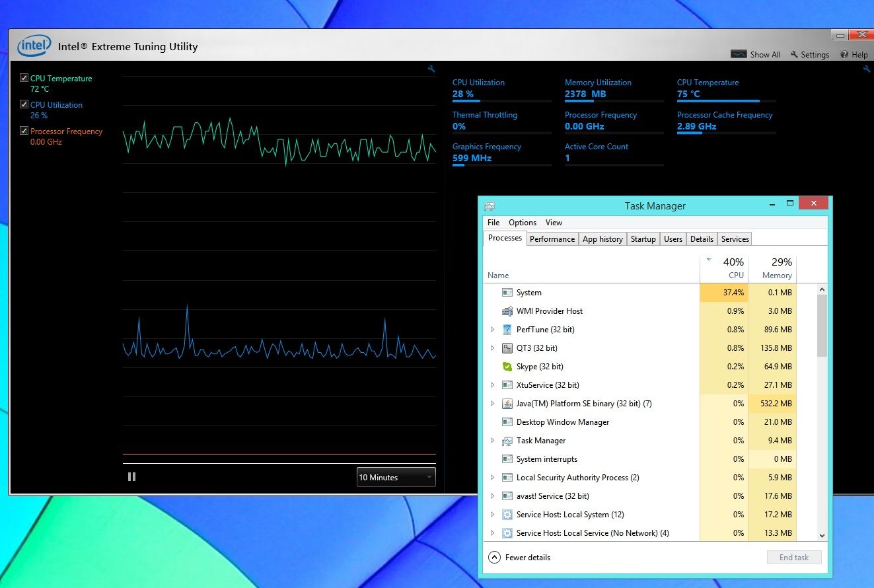Open Help question mark icon
874x588 pixels.
[x=844, y=54]
